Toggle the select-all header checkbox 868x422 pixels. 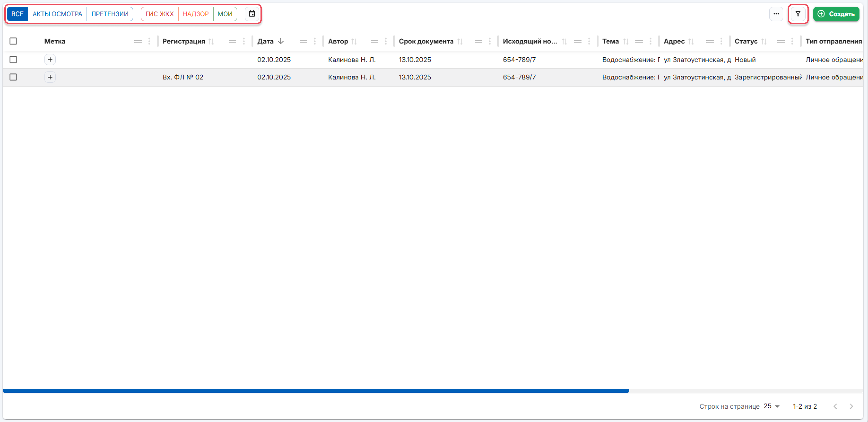pos(13,41)
